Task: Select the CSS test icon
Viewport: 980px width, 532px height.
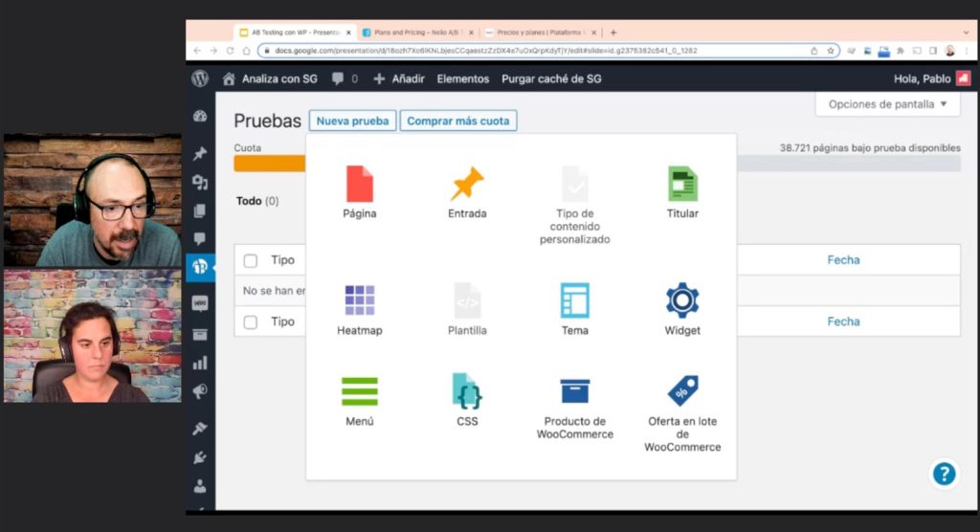Action: tap(467, 391)
